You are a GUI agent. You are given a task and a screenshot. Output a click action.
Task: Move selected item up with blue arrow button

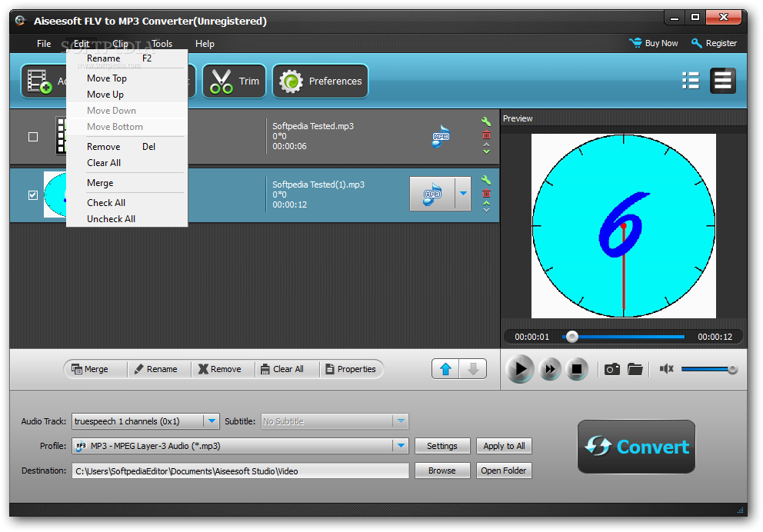tap(445, 369)
